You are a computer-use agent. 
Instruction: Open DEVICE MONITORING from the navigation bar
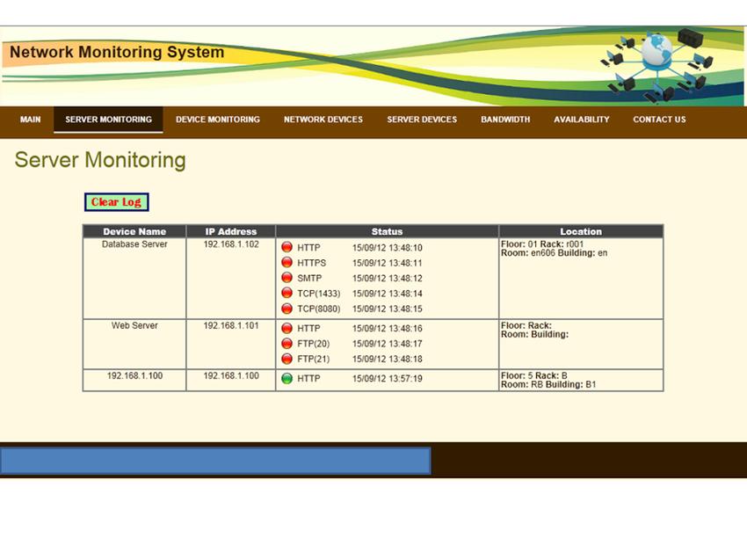(217, 120)
